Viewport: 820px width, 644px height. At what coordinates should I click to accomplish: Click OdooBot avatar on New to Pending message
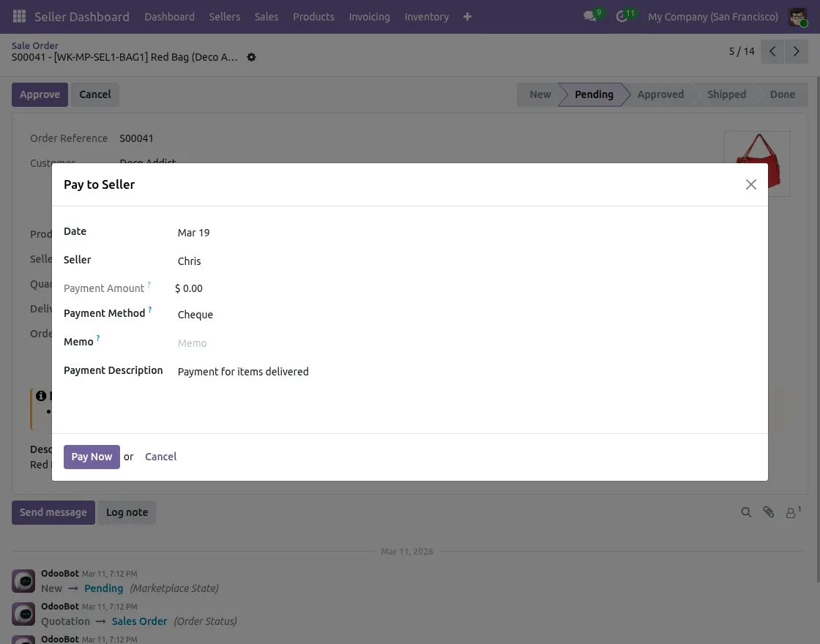click(23, 581)
